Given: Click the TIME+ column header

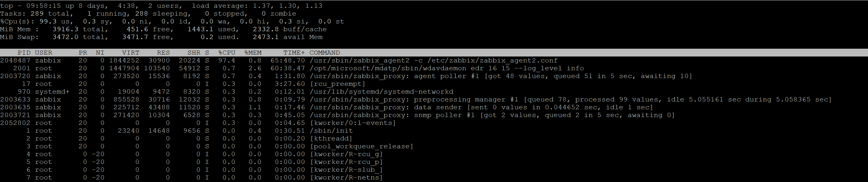Looking at the screenshot, I should pyautogui.click(x=294, y=53).
